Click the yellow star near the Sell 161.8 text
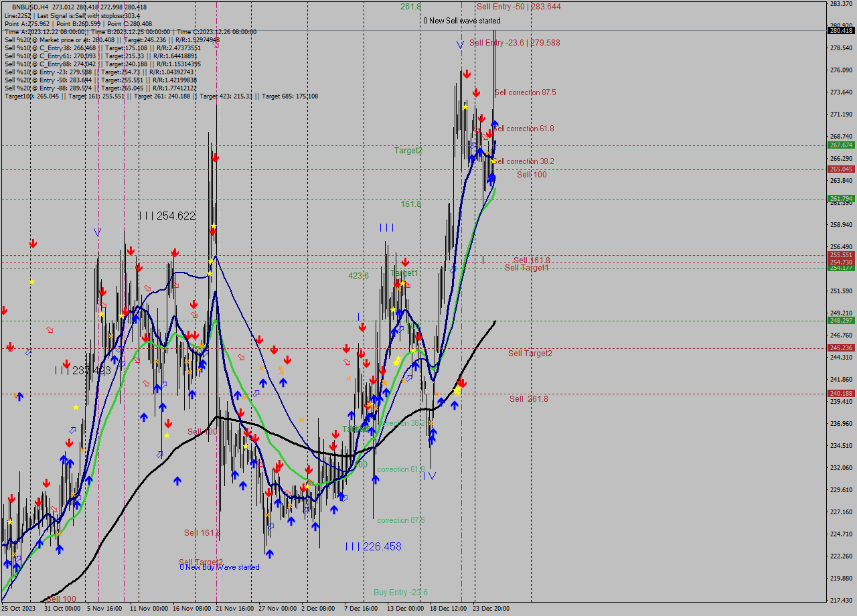This screenshot has height=616, width=857. coord(165,435)
